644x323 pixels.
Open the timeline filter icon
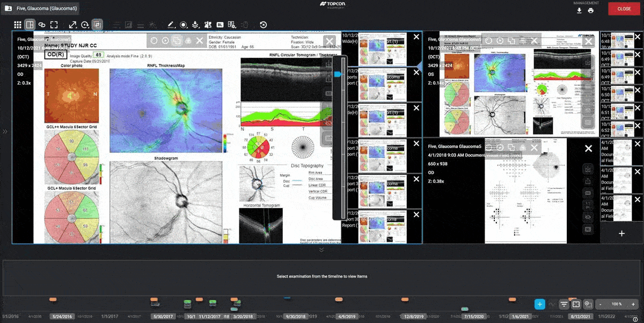click(564, 304)
